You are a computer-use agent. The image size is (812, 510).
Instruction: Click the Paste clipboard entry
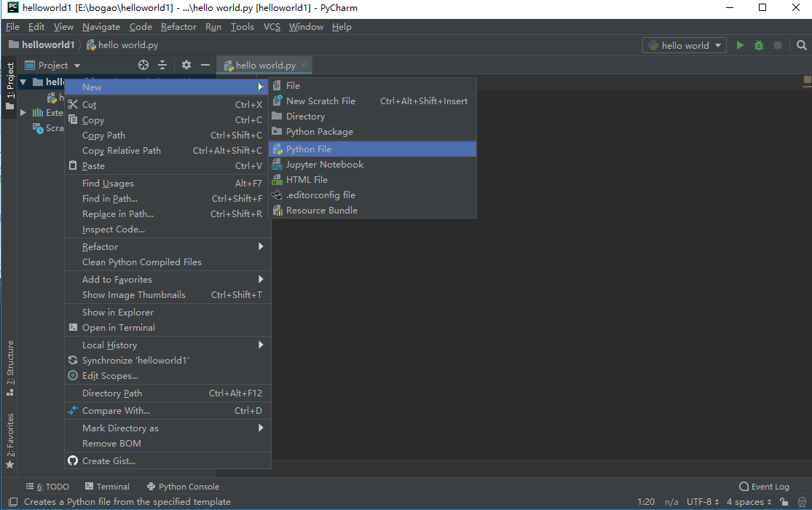click(x=167, y=166)
